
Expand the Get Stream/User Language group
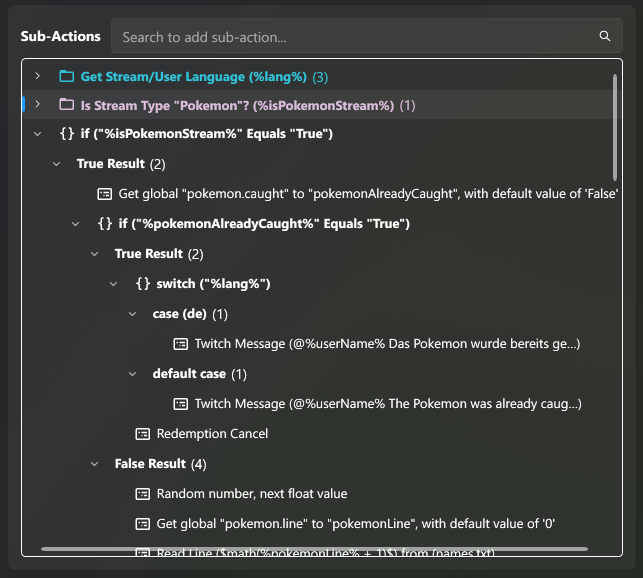[x=37, y=76]
